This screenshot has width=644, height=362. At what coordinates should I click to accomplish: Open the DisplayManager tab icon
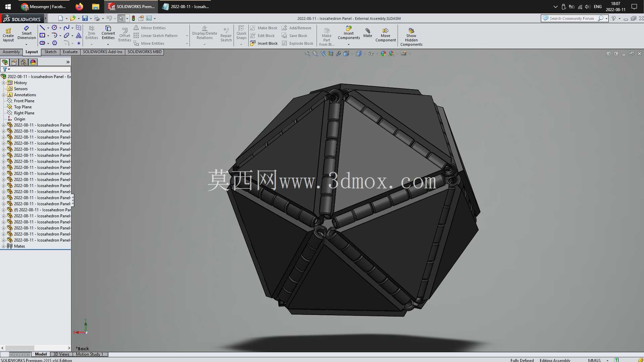click(33, 62)
